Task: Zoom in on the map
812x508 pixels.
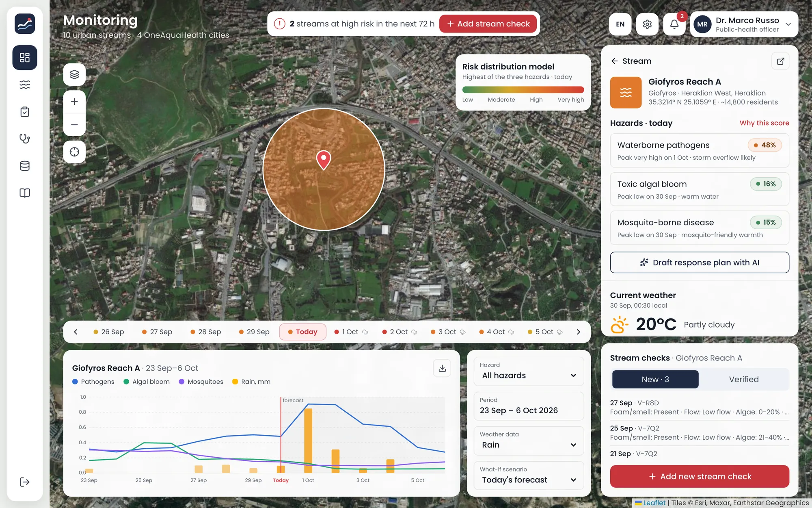Action: tap(74, 102)
